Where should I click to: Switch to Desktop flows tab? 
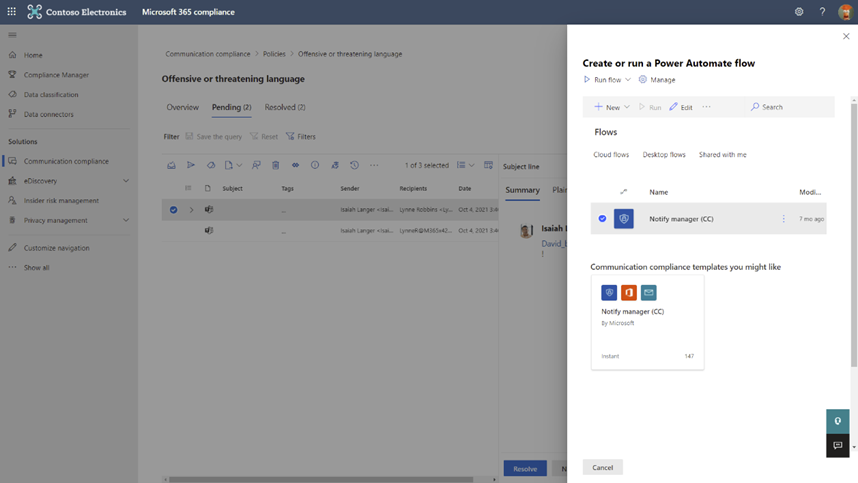(664, 155)
